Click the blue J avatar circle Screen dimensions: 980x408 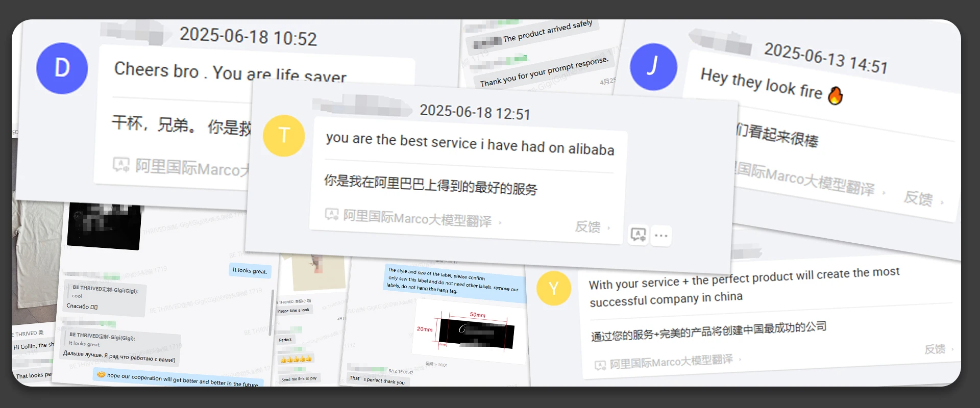pos(653,67)
